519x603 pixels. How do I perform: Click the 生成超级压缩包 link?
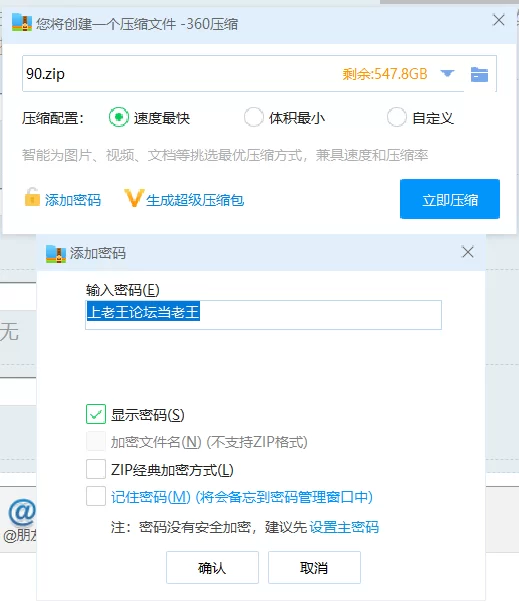click(195, 200)
